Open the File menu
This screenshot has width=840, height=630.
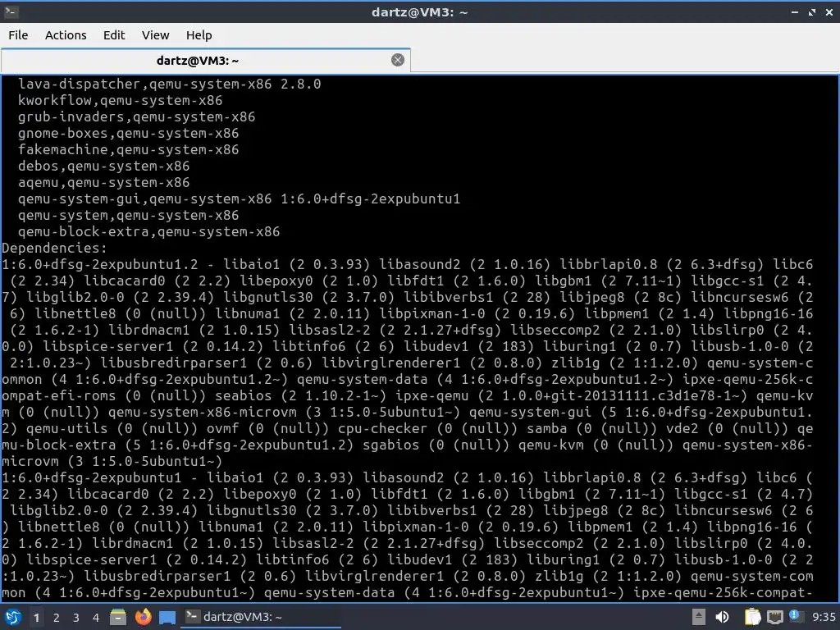tap(18, 35)
